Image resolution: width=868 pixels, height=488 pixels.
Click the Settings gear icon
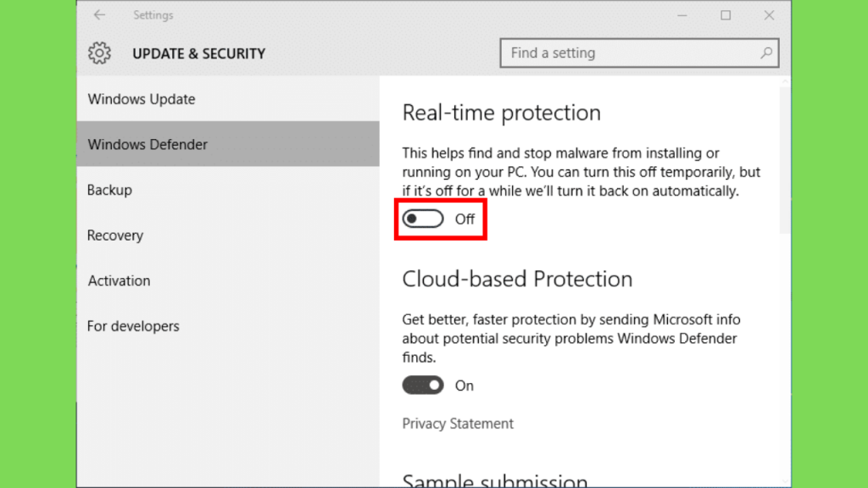pyautogui.click(x=100, y=53)
